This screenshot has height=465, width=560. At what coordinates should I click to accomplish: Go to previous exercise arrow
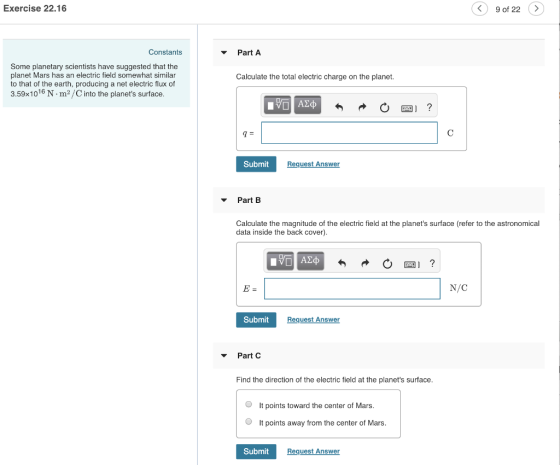480,9
